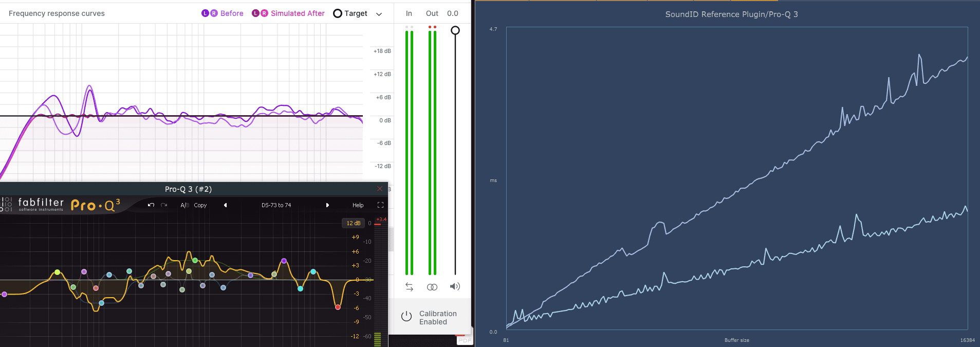Swap left and right channels icon
980x347 pixels.
(x=409, y=287)
